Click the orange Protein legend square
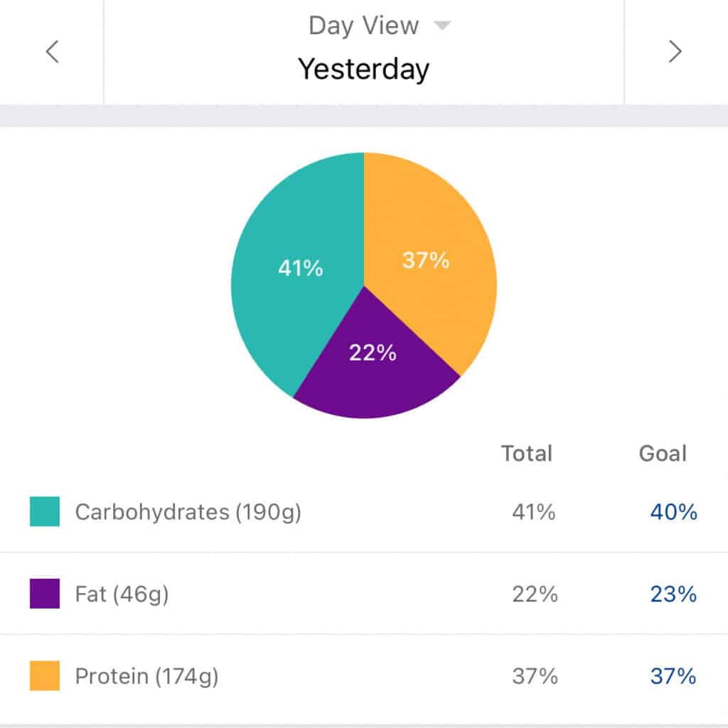The width and height of the screenshot is (728, 728). tap(45, 675)
